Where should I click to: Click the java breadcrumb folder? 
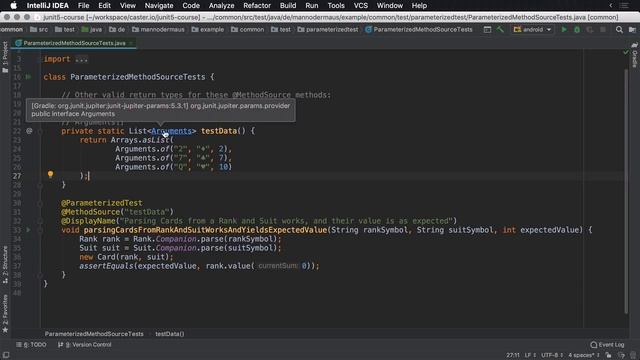(x=92, y=29)
